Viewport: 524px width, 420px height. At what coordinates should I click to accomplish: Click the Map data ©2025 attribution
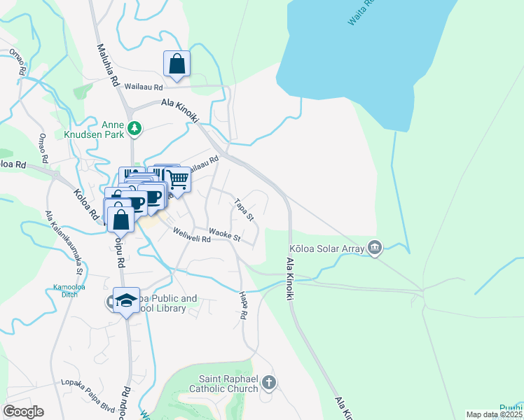[494, 414]
